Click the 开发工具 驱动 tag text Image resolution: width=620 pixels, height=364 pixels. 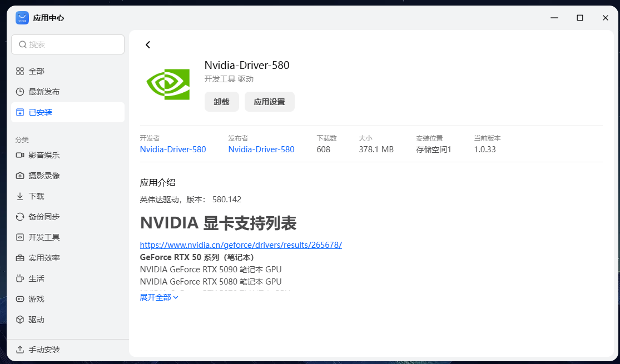229,79
